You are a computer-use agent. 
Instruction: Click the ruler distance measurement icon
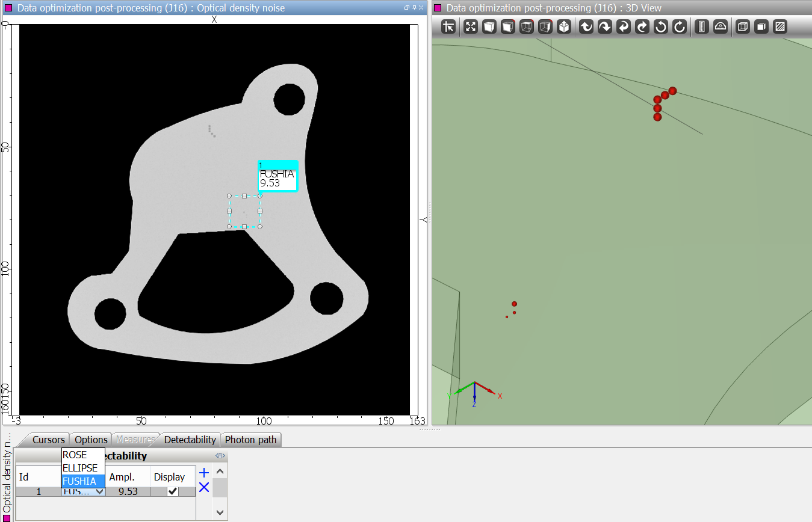(701, 26)
